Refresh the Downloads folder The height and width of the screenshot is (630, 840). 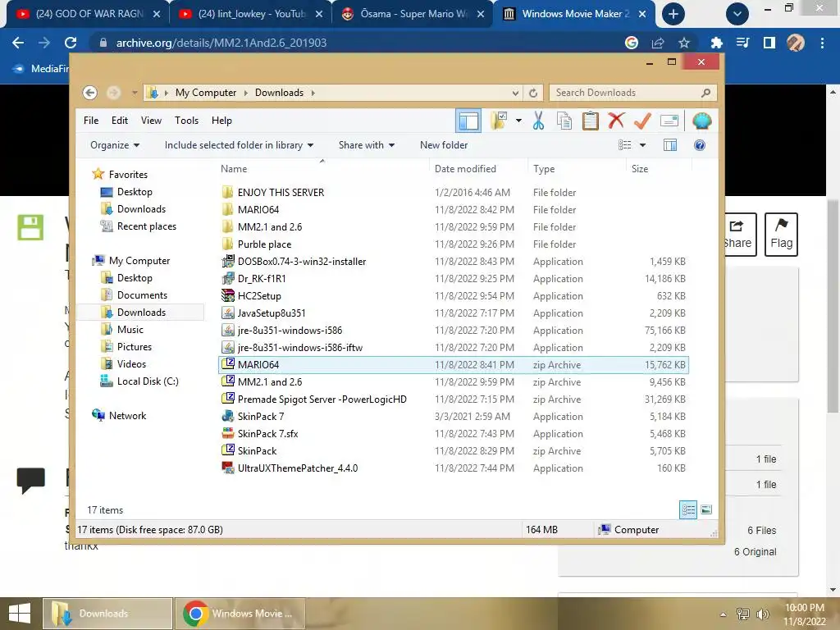pyautogui.click(x=533, y=94)
